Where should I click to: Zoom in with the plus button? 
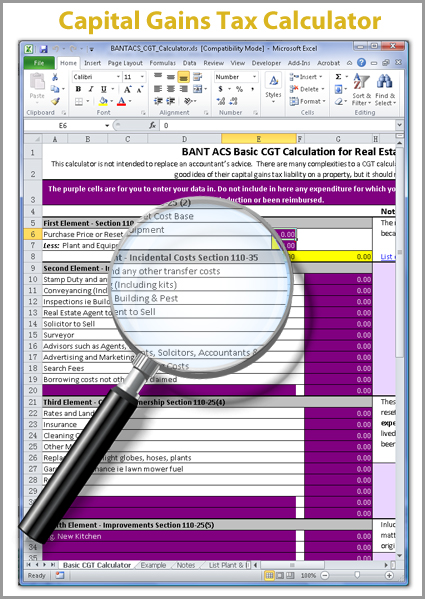coord(389,575)
